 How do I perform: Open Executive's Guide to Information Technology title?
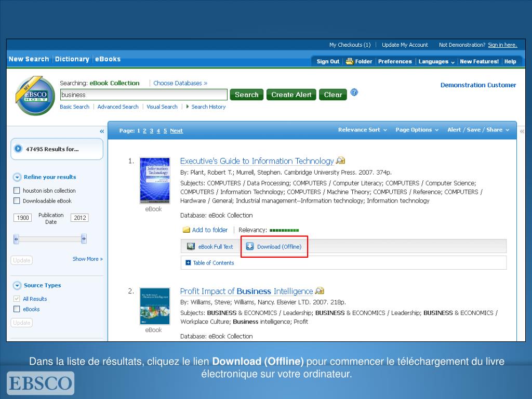257,161
